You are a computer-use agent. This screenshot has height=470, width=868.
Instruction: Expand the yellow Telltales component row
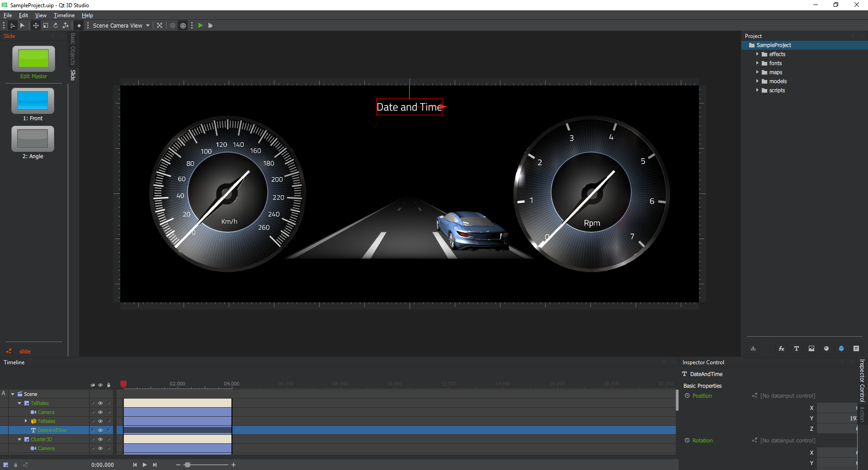pos(26,421)
